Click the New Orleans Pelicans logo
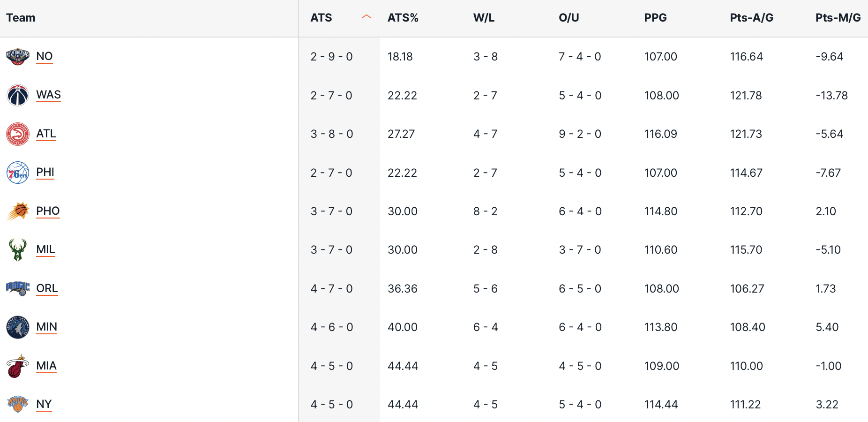 point(18,57)
